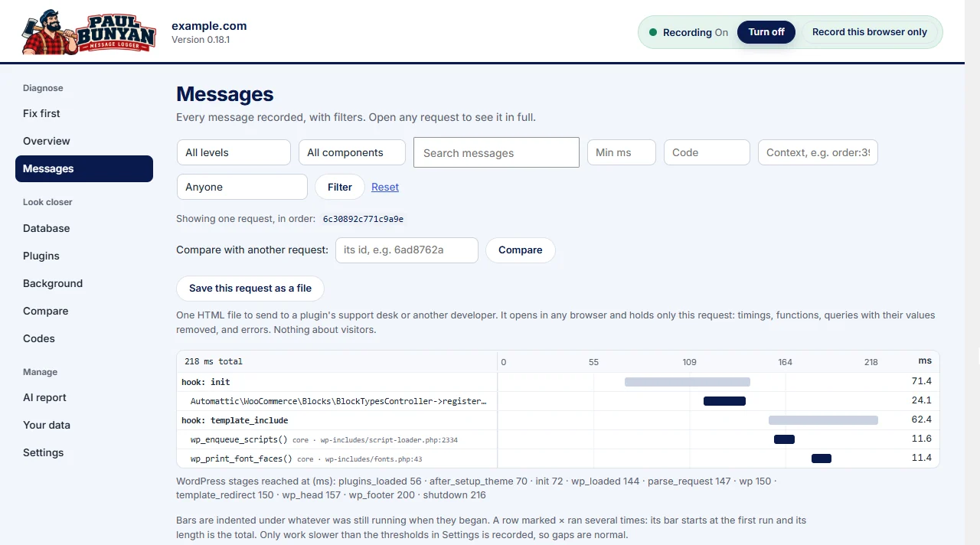
Task: Click the ms column header
Action: click(925, 361)
